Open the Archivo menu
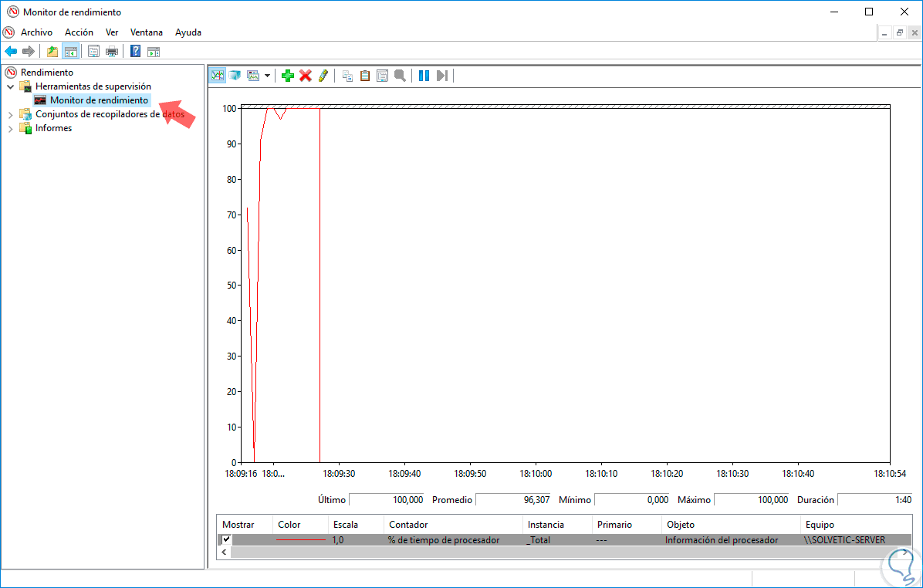This screenshot has height=588, width=923. (x=36, y=32)
